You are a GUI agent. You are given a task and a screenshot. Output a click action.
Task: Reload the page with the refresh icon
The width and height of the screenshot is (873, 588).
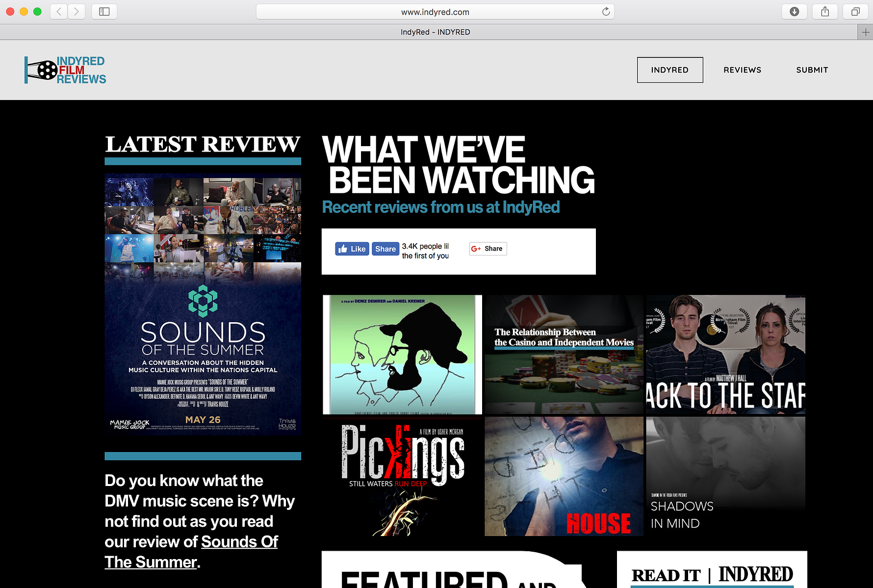pos(606,12)
